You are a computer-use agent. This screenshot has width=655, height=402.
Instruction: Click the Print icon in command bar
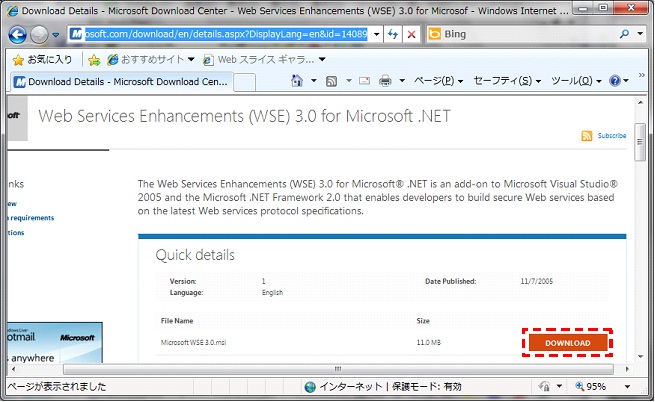click(385, 80)
